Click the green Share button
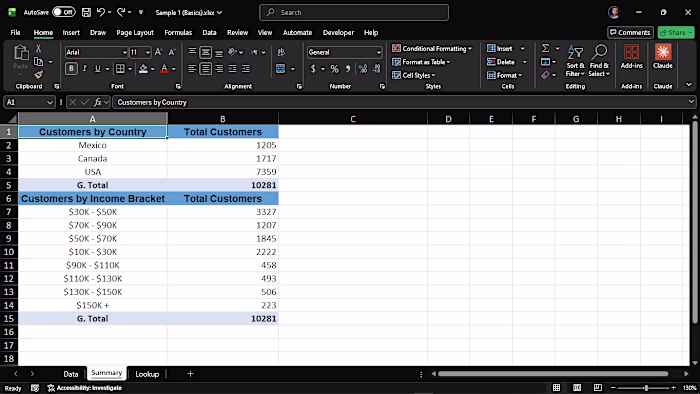700x394 pixels. tap(676, 33)
